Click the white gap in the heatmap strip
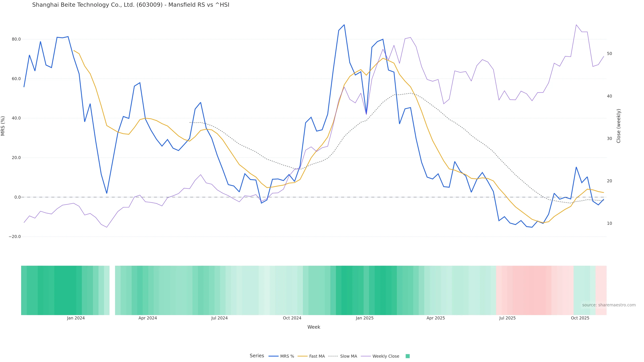Screen dimensions: 644x362 click(112, 290)
